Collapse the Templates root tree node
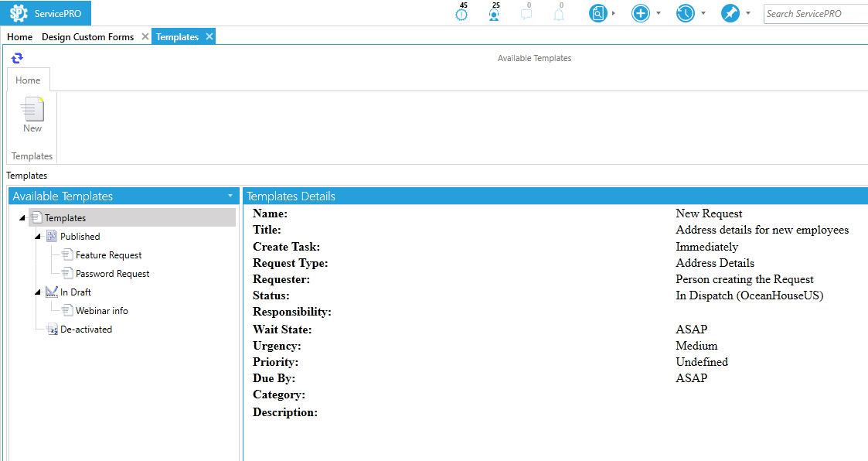Screen dimensions: 868x461 [22, 218]
